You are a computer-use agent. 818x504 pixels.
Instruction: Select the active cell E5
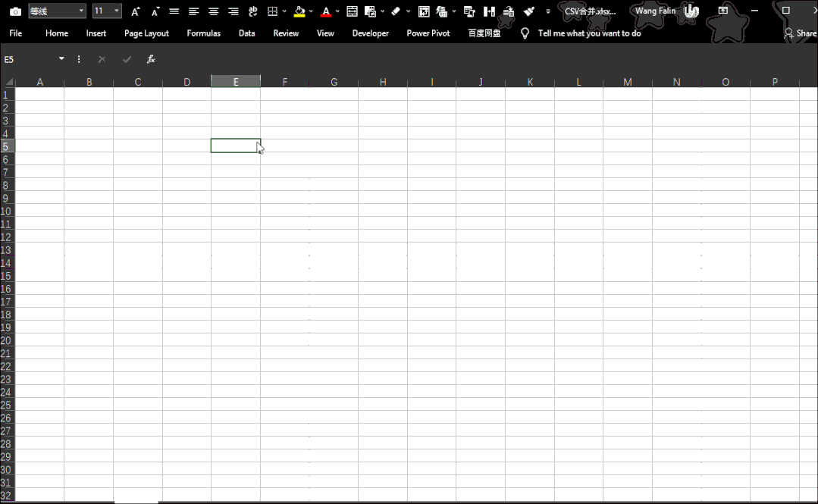pos(236,146)
